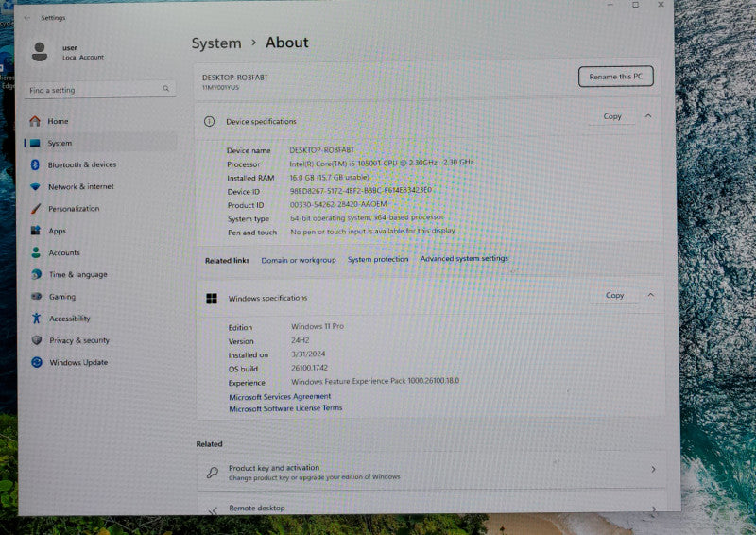
Task: Click the Gaming controller icon
Action: 36,296
